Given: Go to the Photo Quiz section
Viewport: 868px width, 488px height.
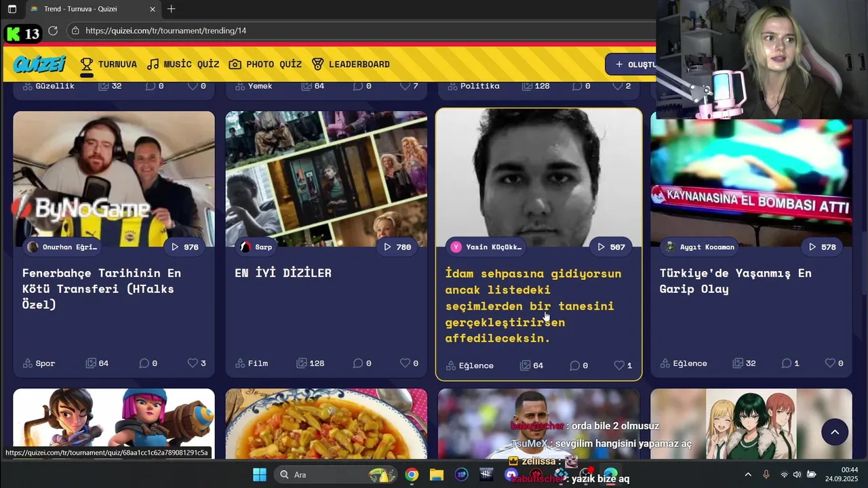Looking at the screenshot, I should 265,64.
